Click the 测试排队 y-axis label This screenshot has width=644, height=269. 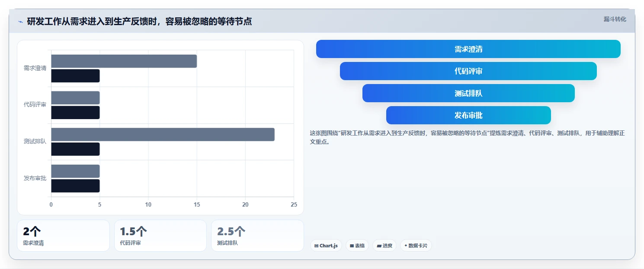[x=35, y=142]
